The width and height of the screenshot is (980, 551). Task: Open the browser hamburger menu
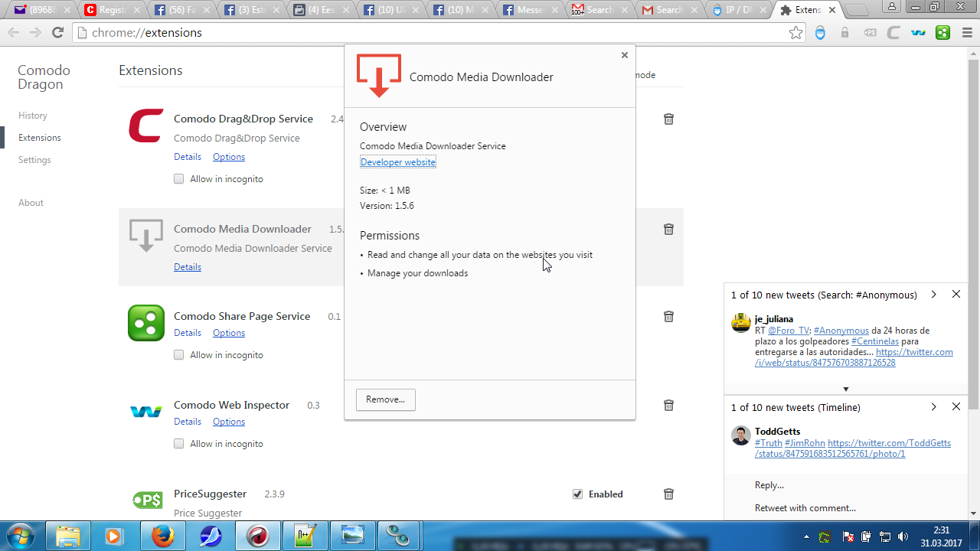pyautogui.click(x=965, y=33)
